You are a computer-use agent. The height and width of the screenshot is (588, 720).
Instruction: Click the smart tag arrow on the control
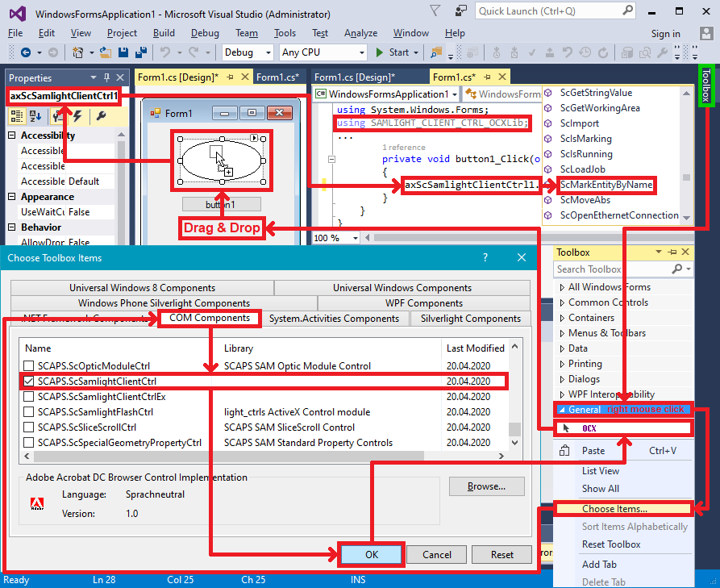click(253, 138)
